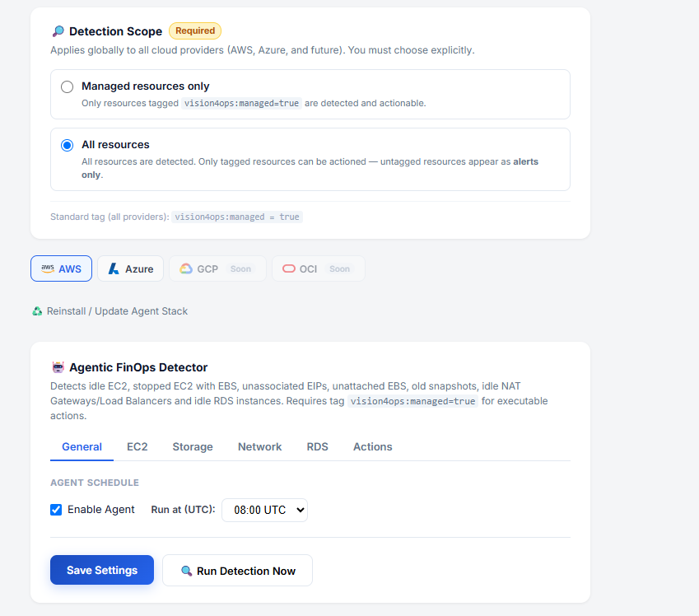Click the Agentic FinOps Detector heading

coord(138,367)
